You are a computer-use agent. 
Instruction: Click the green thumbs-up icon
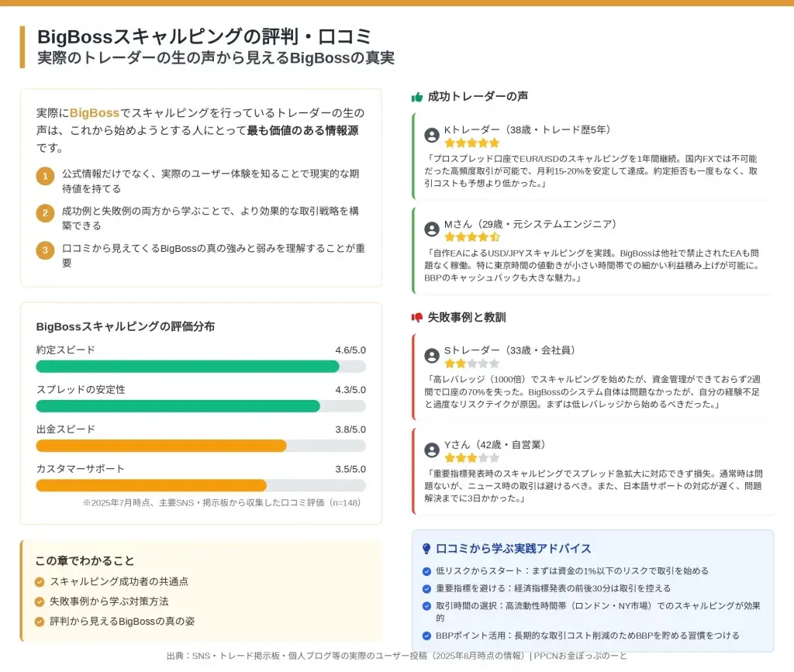pyautogui.click(x=417, y=97)
